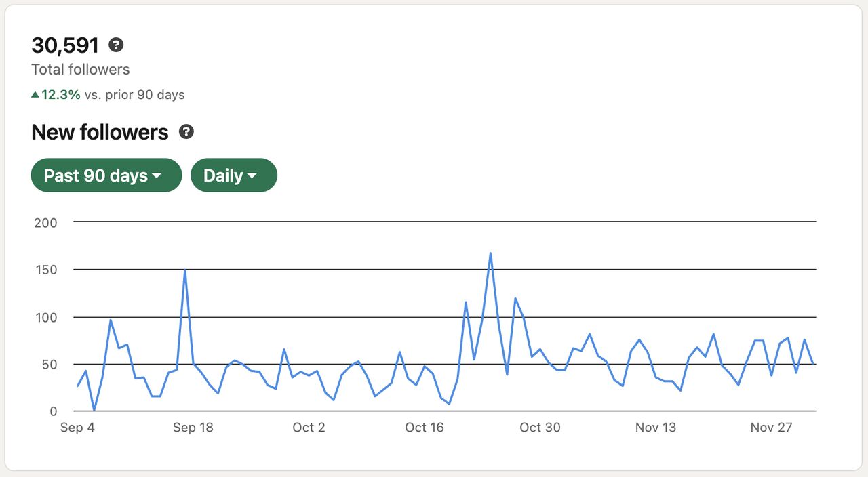The height and width of the screenshot is (477, 868).
Task: Click the Nov 13 date axis label
Action: 655,428
